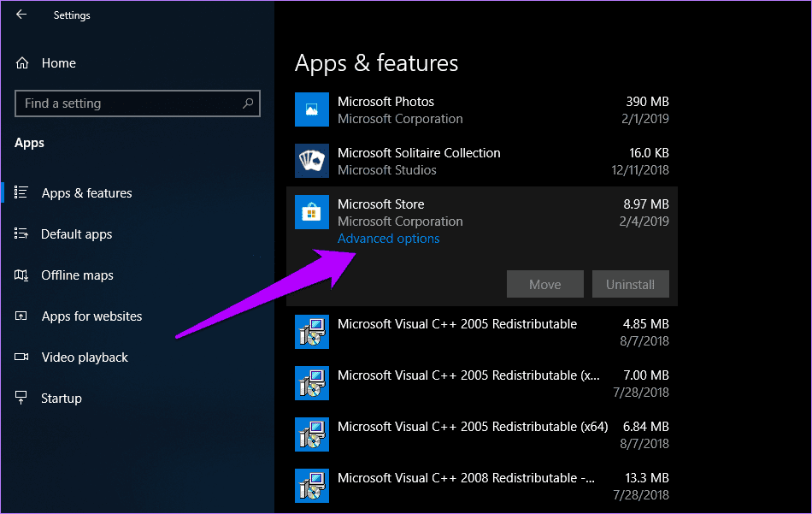
Task: Click the 390 MB size of Photos
Action: [x=647, y=102]
